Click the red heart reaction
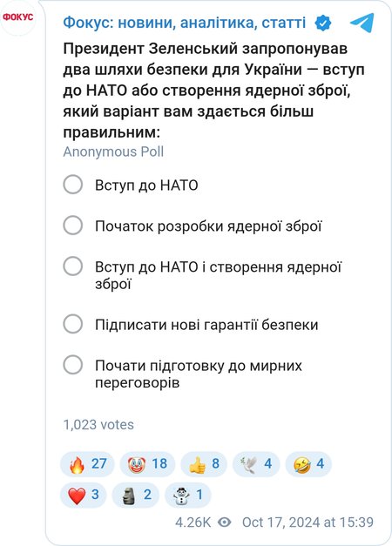 tap(84, 495)
